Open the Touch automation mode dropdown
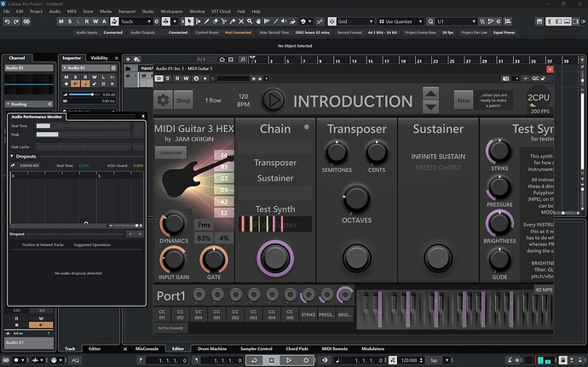This screenshot has width=588, height=367. [135, 22]
